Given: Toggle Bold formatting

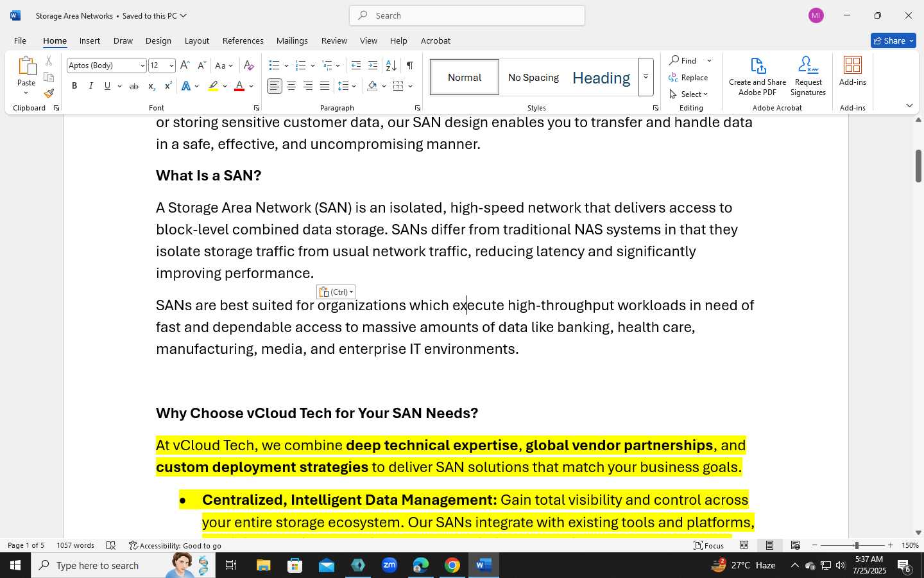Looking at the screenshot, I should pos(74,86).
